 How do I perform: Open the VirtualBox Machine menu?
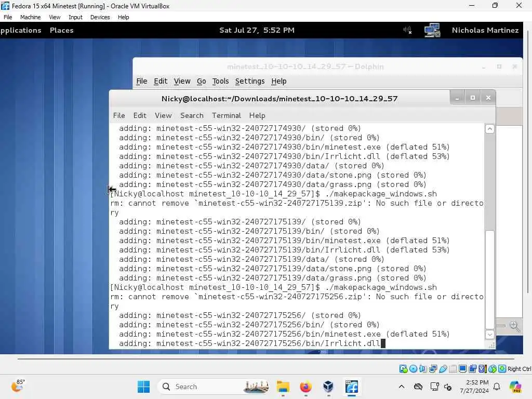(x=30, y=17)
